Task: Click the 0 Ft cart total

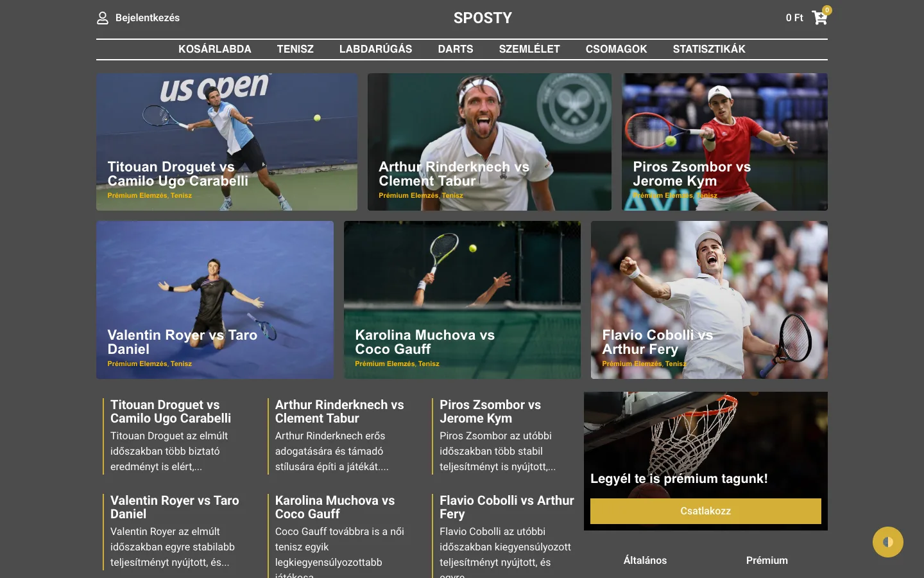Action: (794, 18)
